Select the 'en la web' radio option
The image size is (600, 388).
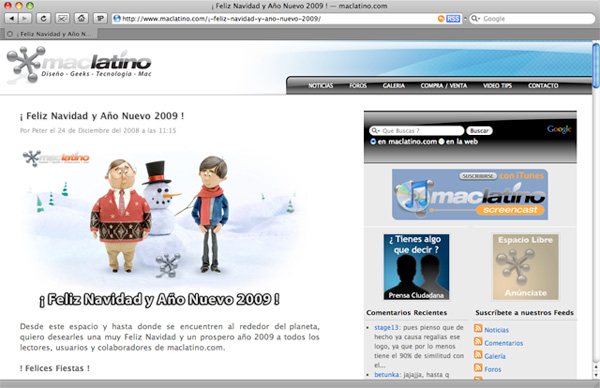(441, 142)
